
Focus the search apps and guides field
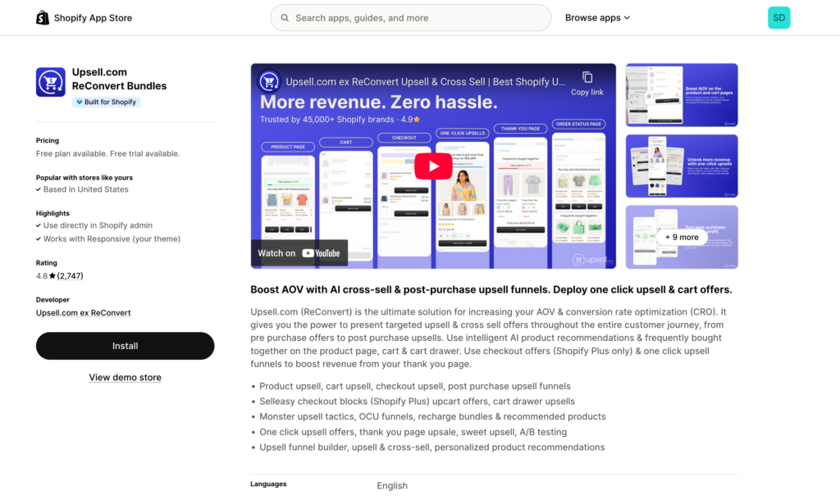coord(411,18)
